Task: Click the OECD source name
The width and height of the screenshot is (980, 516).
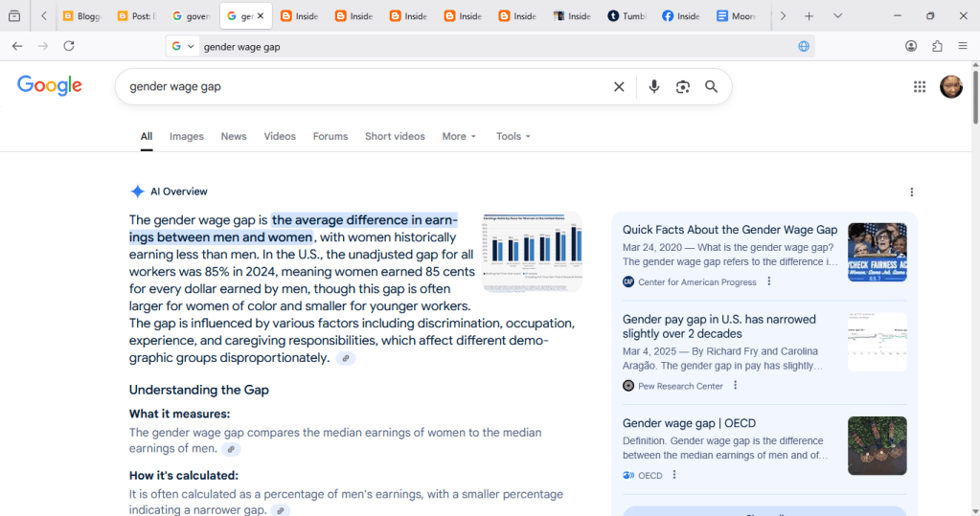Action: tap(650, 476)
